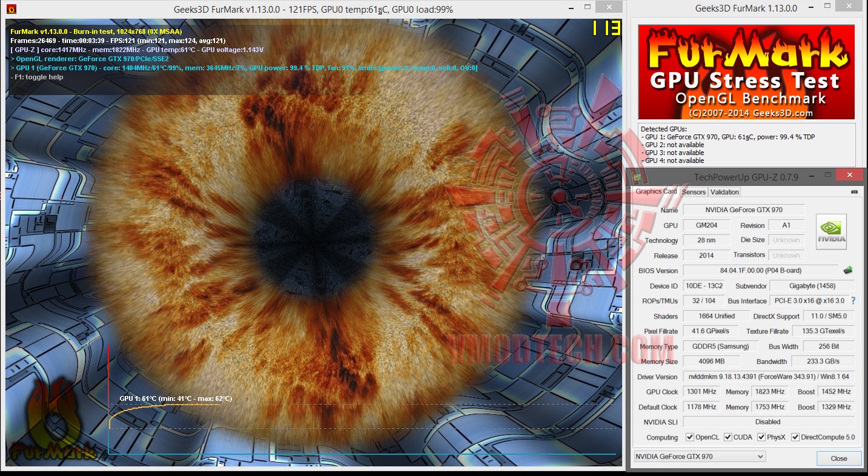Image resolution: width=868 pixels, height=476 pixels.
Task: Click the Bus Interface field PCI-E 3.0 x16
Action: point(809,301)
